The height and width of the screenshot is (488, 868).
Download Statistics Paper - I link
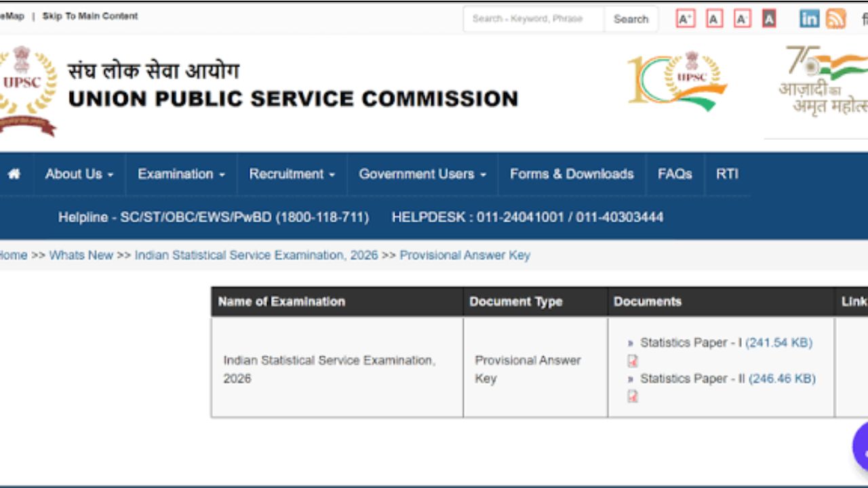pos(726,343)
